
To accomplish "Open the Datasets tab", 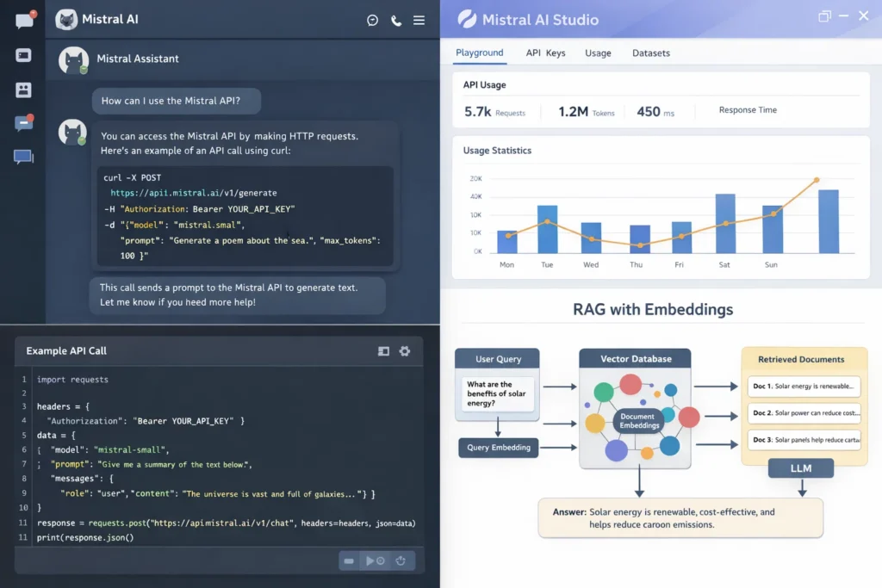I will click(650, 53).
